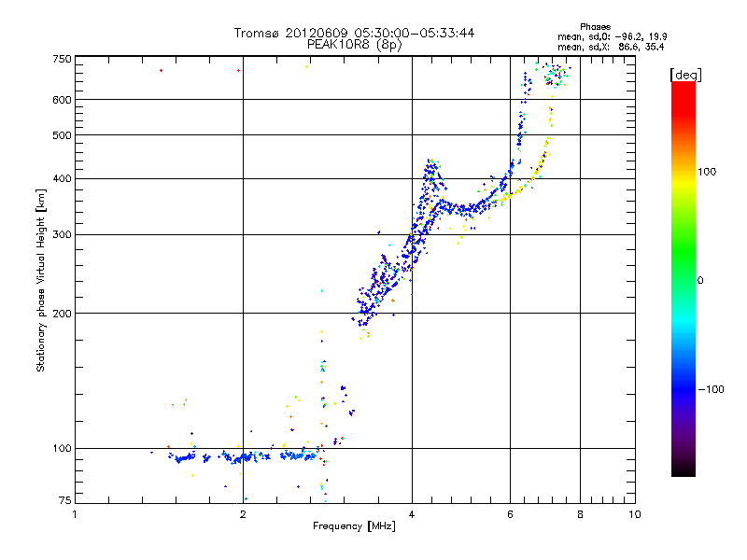The image size is (747, 560).
Task: Click the black bottom of the colorbar
Action: pyautogui.click(x=684, y=471)
